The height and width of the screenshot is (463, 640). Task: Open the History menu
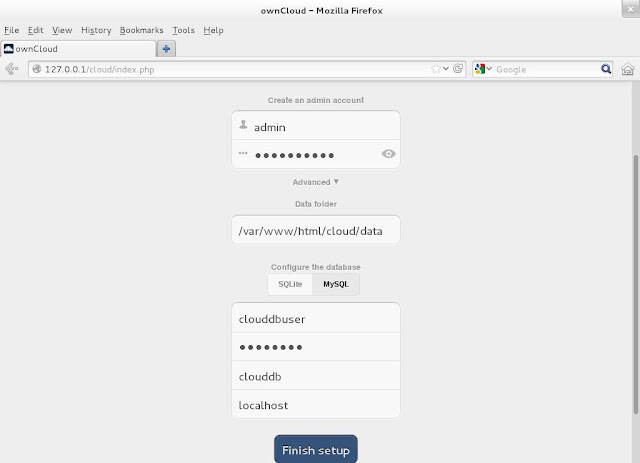click(96, 30)
